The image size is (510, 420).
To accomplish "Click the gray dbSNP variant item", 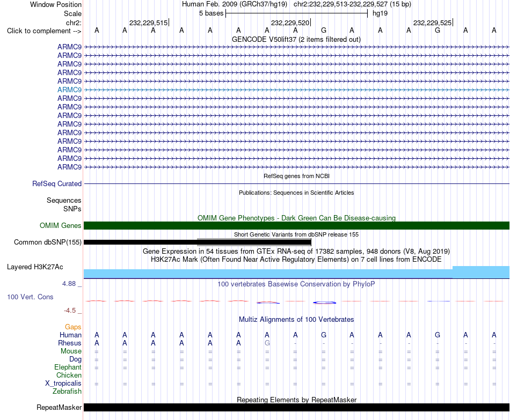I will coord(254,242).
